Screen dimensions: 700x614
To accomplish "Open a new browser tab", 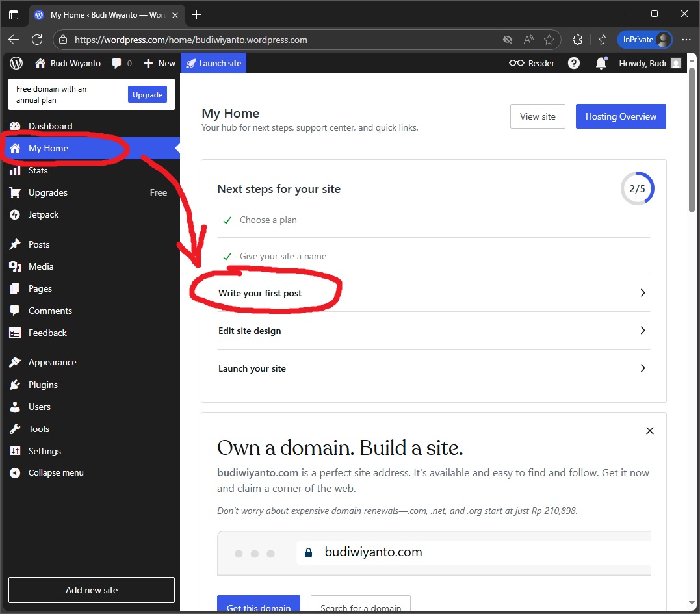I will 196,15.
